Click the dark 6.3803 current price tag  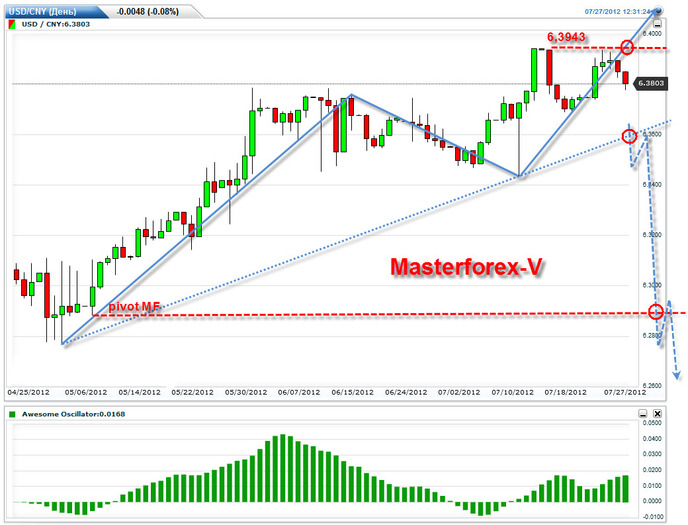coord(652,83)
